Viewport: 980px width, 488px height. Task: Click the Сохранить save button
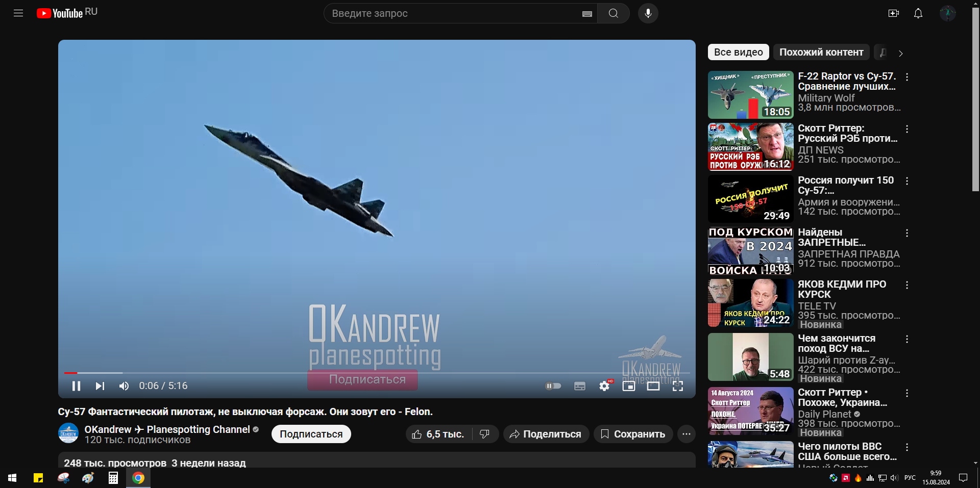coord(633,434)
